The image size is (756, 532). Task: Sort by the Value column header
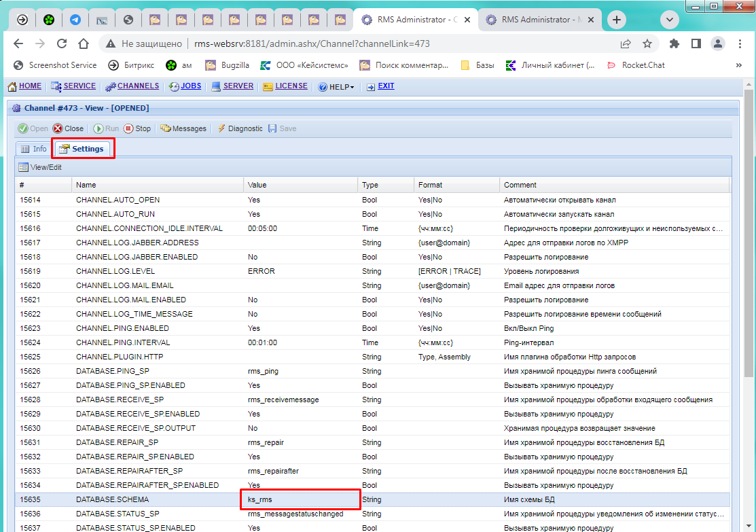point(300,185)
